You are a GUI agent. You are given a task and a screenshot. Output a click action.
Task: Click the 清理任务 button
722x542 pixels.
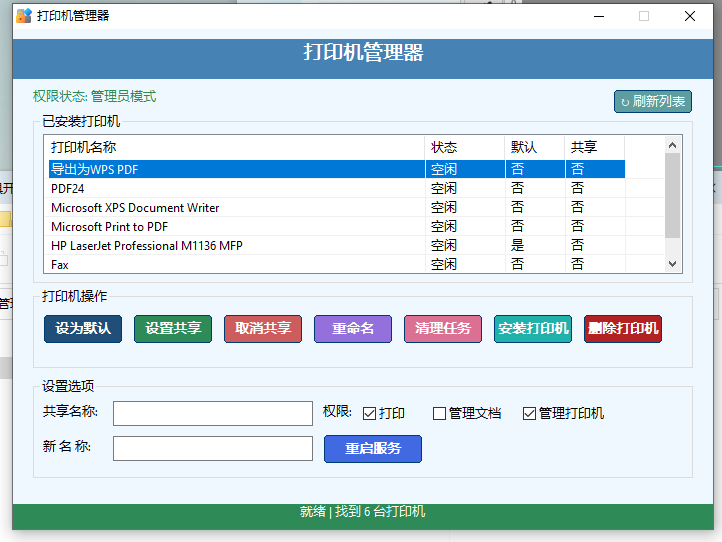[443, 329]
